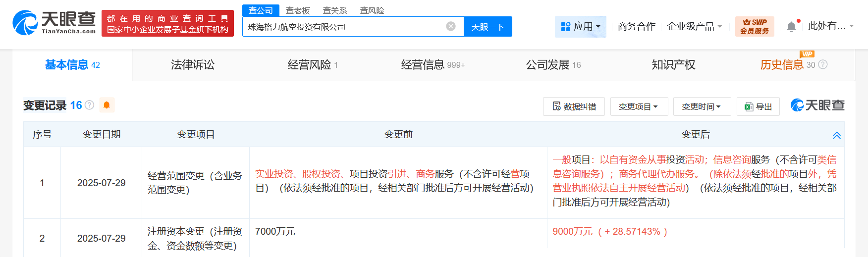The width and height of the screenshot is (868, 257).
Task: Expand the 企业级产品 menu
Action: click(x=694, y=26)
